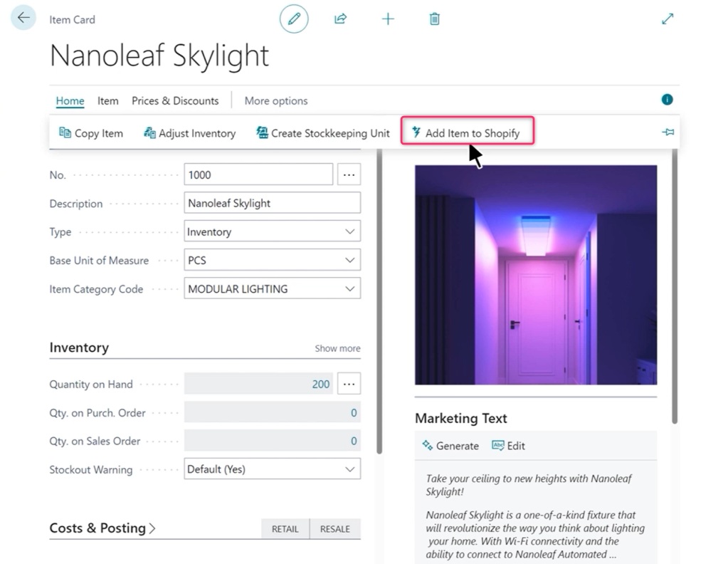This screenshot has width=728, height=564.
Task: Open Quantity on Hand ellipsis button
Action: (349, 384)
